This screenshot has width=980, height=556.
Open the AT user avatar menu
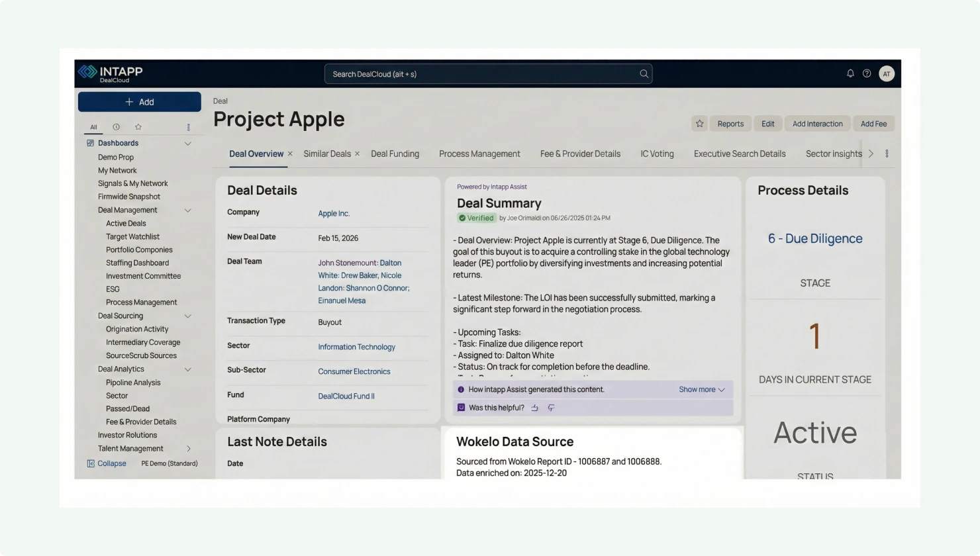(887, 73)
